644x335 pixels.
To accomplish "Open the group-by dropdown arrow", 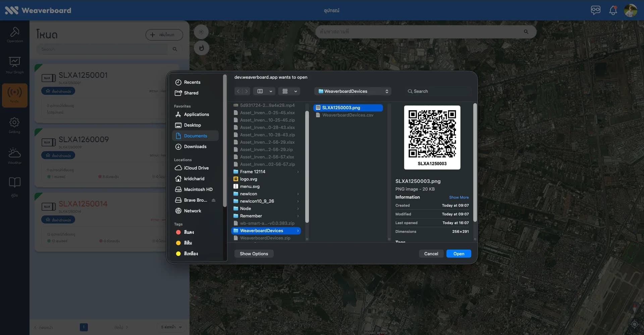I will (x=296, y=91).
